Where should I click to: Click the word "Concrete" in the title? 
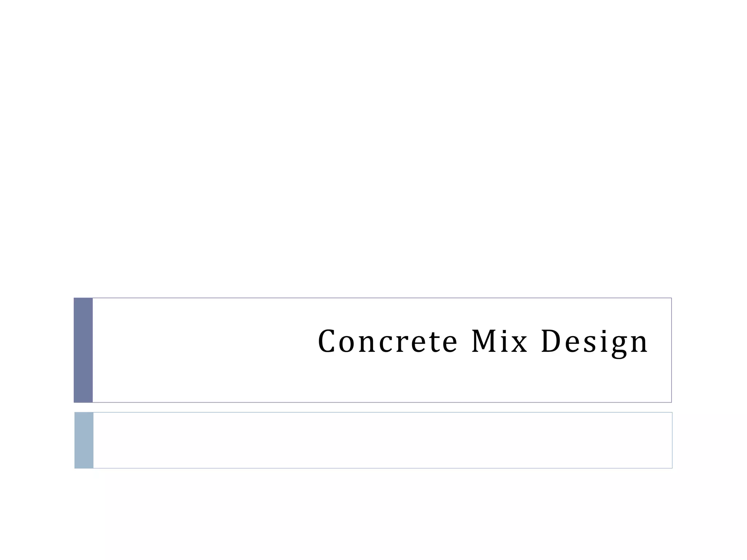(x=387, y=342)
